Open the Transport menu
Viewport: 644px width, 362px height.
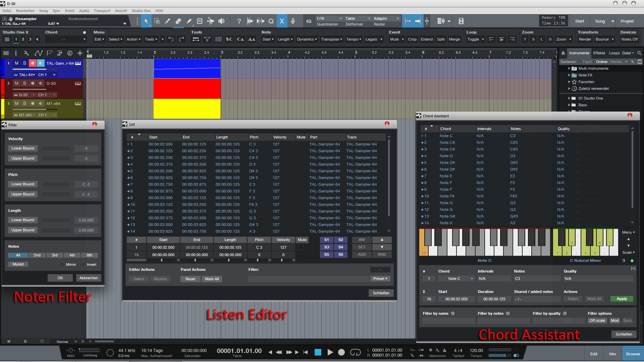pos(102,11)
